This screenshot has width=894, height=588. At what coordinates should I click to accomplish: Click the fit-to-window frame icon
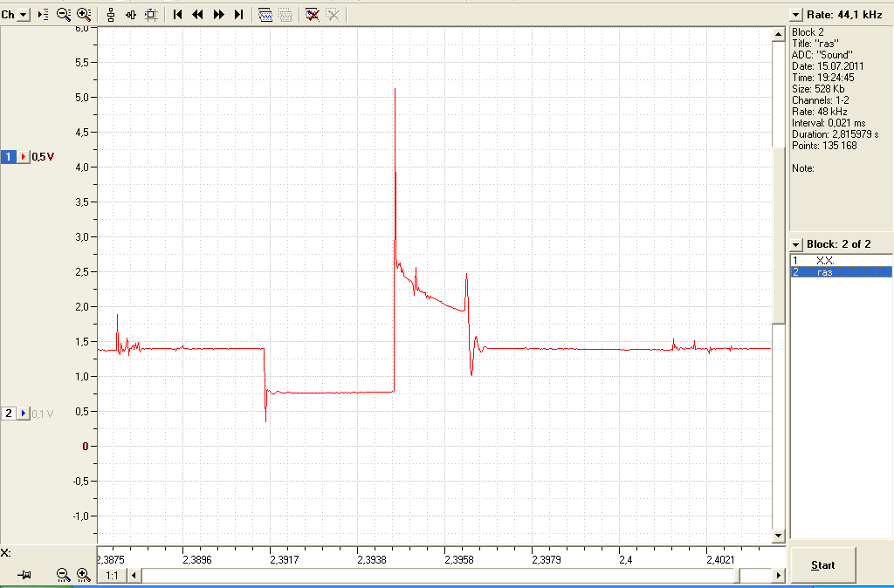(x=151, y=15)
